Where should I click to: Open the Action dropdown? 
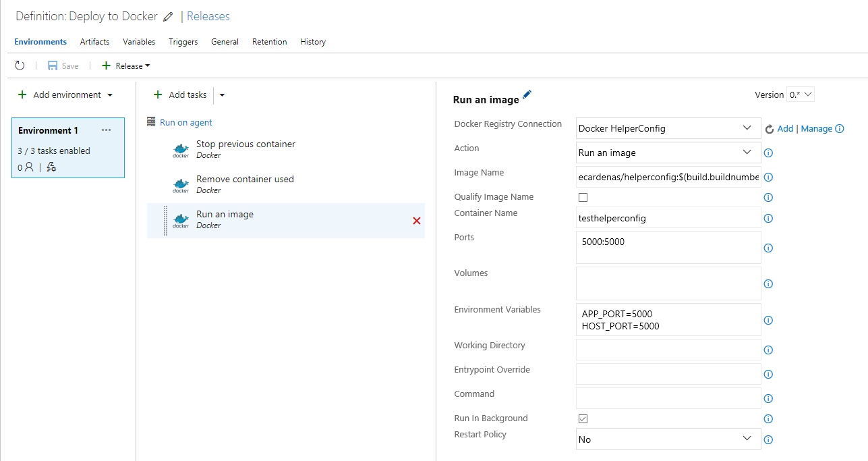tap(668, 153)
